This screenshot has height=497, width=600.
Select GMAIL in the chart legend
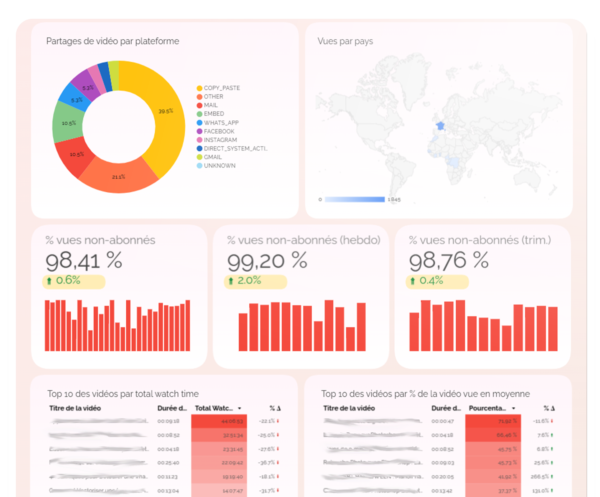[x=209, y=157]
